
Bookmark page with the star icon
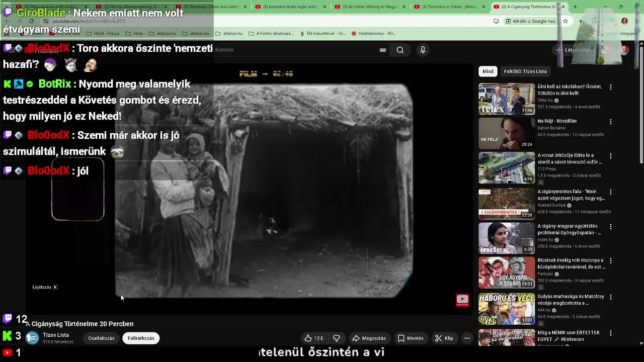(x=566, y=21)
